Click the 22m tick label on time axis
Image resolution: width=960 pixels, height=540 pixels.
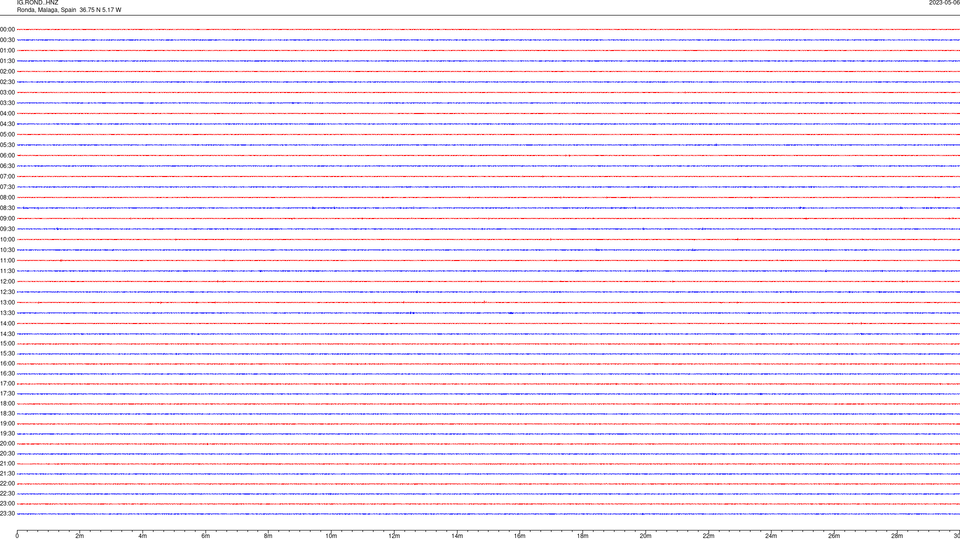pyautogui.click(x=708, y=536)
